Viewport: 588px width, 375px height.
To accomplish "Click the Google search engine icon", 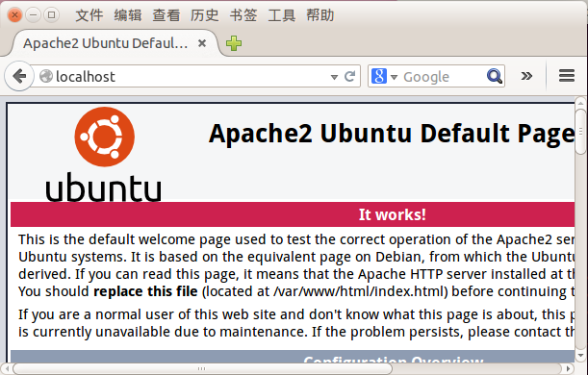I will tap(379, 76).
